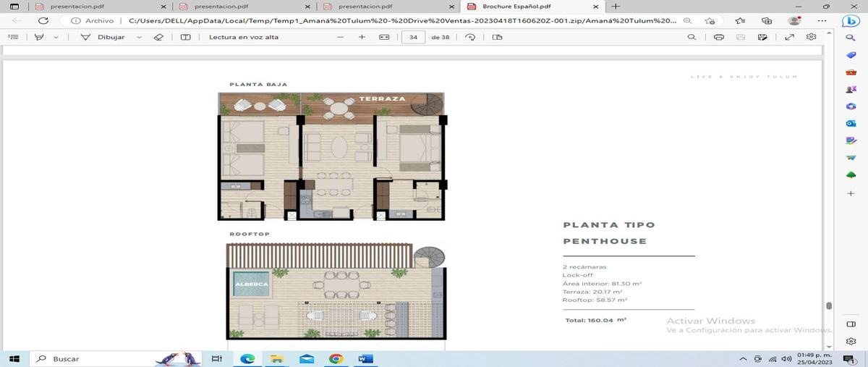Rotate the PDF page
This screenshot has height=367, width=868.
[470, 37]
